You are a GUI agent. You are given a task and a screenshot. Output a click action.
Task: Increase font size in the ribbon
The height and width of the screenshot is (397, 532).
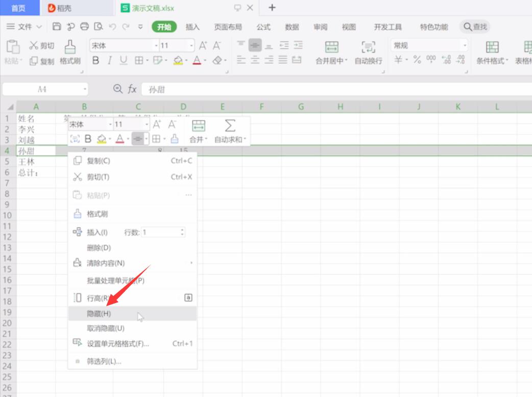[203, 45]
